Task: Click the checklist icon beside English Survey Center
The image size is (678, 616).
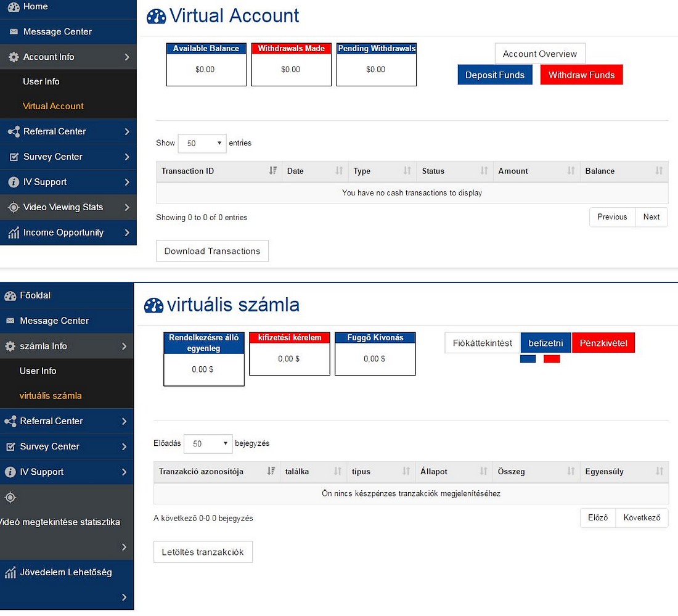Action: coord(14,157)
